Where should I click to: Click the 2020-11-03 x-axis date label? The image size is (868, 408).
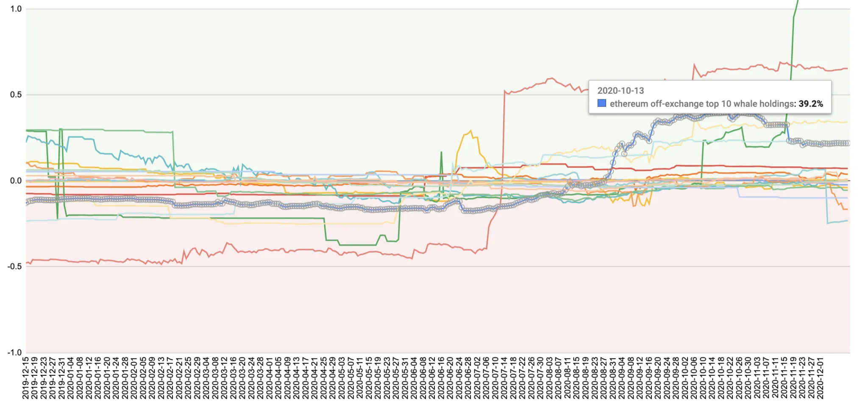757,377
